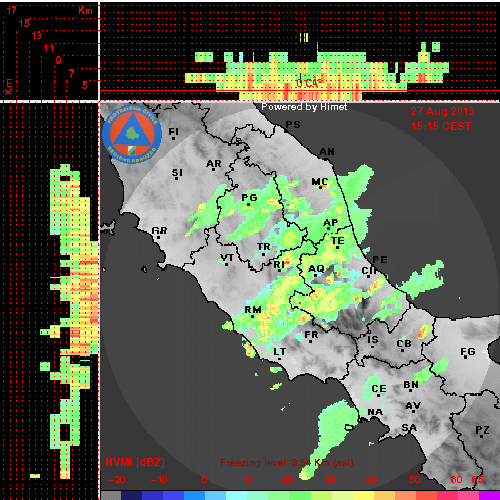Click the 13 km height axis label

point(37,35)
